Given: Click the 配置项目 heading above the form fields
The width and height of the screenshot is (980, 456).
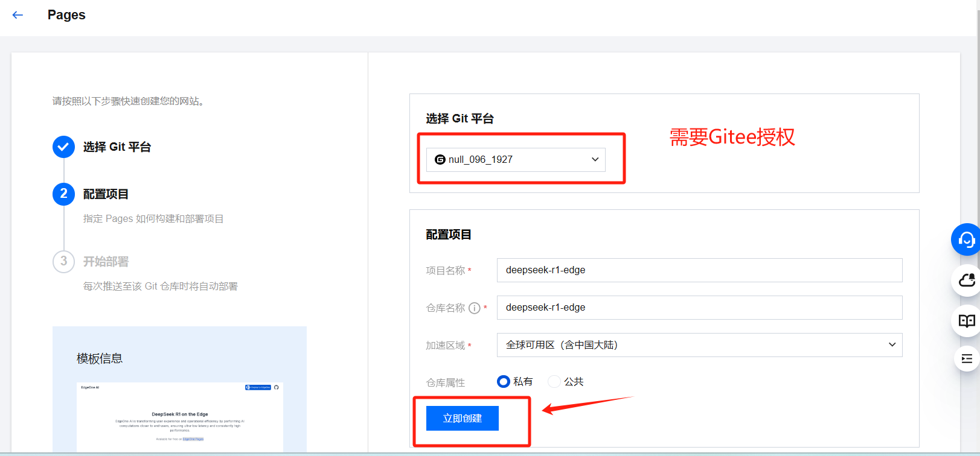Looking at the screenshot, I should point(449,235).
